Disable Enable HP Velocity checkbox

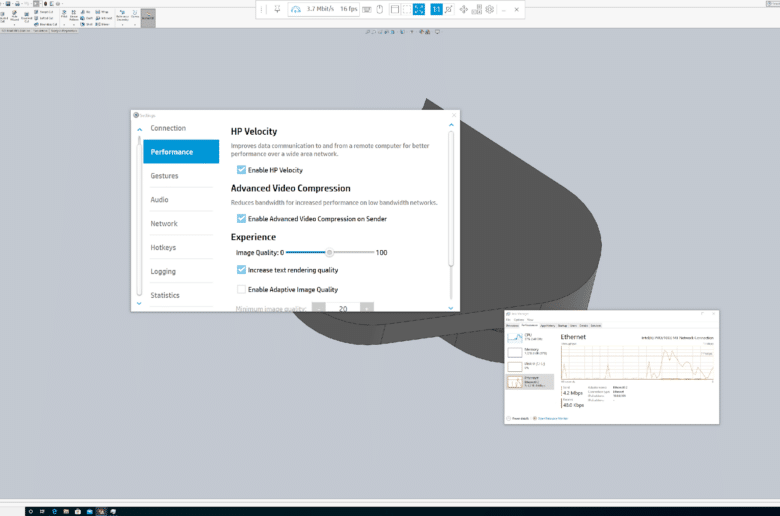coord(241,170)
